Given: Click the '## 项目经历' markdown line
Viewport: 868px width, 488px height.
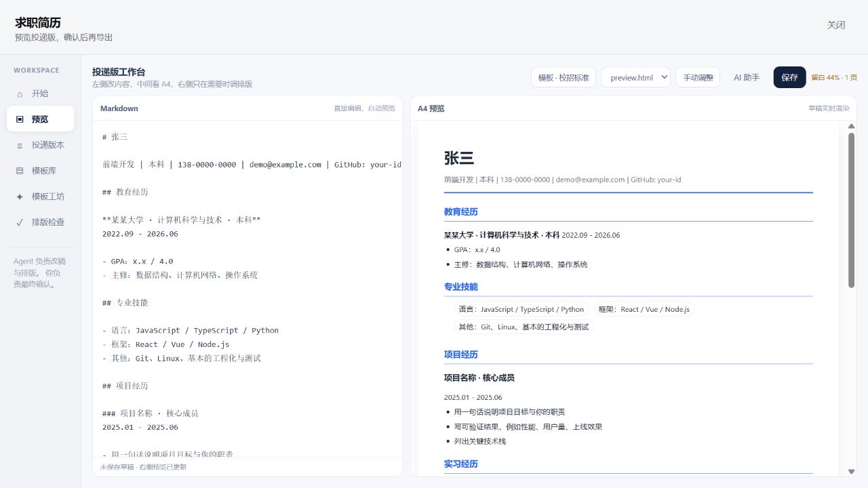Looking at the screenshot, I should coord(125,386).
